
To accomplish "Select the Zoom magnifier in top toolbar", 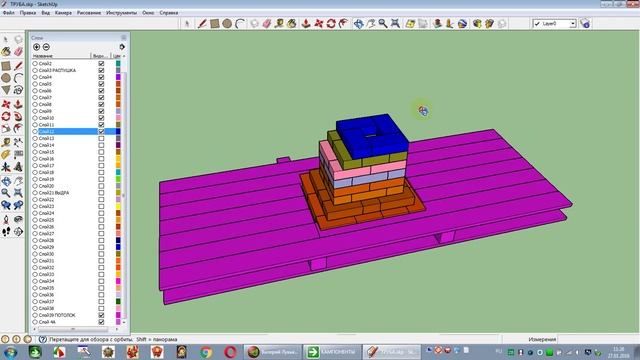I will point(383,24).
